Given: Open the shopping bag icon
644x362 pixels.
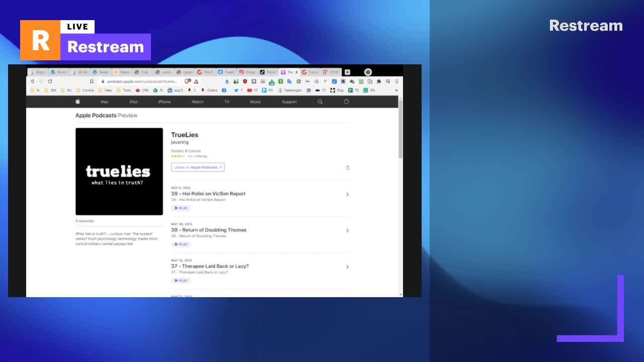Looking at the screenshot, I should [346, 102].
